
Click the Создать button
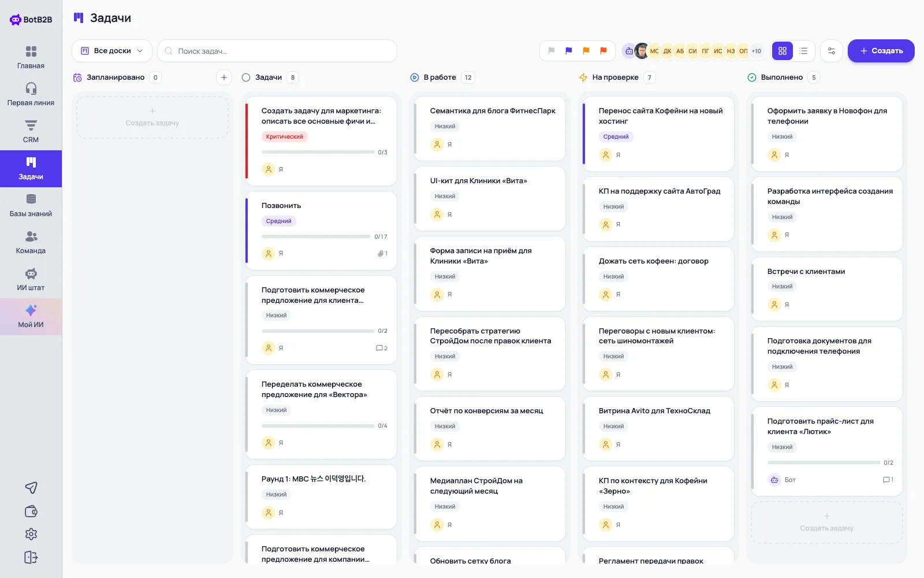pyautogui.click(x=881, y=51)
